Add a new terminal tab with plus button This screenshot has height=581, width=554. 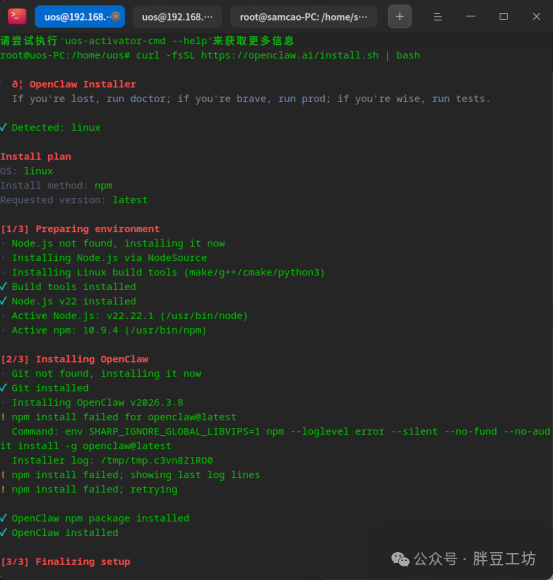coord(399,17)
